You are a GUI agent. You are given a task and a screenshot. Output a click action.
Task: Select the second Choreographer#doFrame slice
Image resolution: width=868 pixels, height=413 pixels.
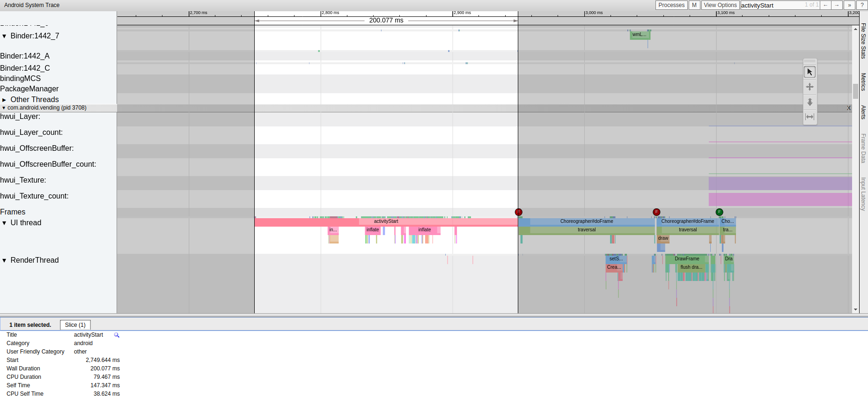click(688, 221)
